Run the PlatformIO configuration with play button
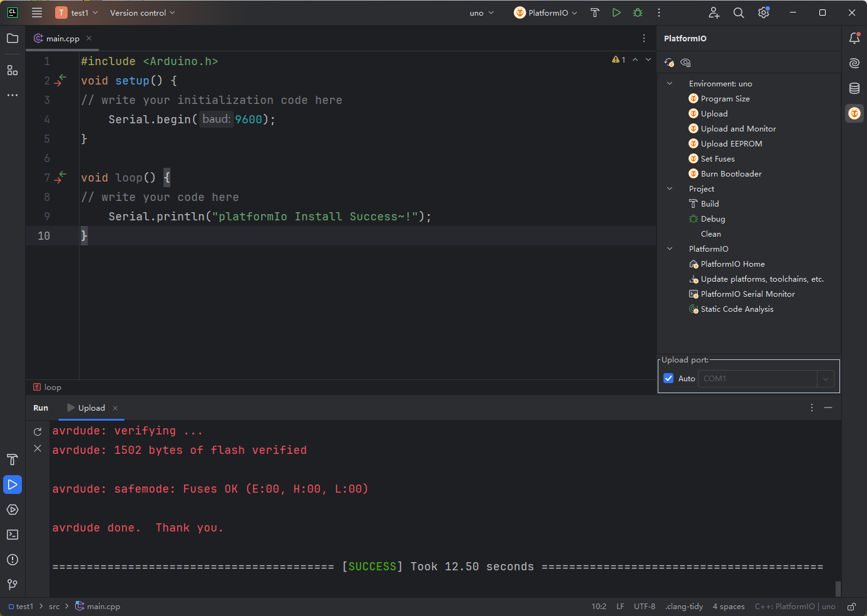867x616 pixels. click(616, 13)
